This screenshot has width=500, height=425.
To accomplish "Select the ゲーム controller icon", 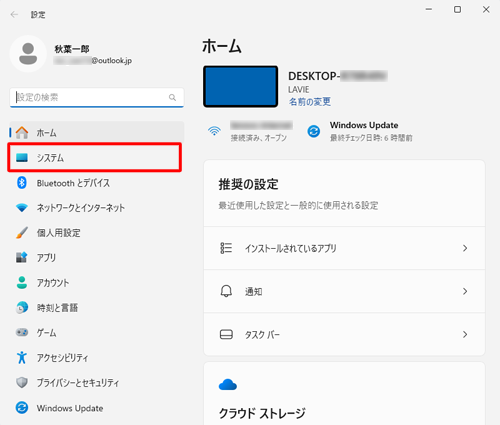I will [22, 332].
